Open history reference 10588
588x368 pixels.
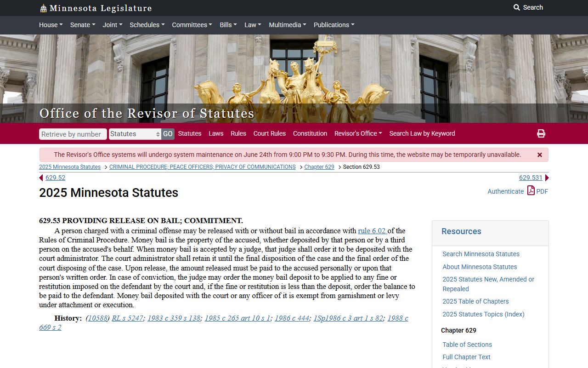click(97, 318)
